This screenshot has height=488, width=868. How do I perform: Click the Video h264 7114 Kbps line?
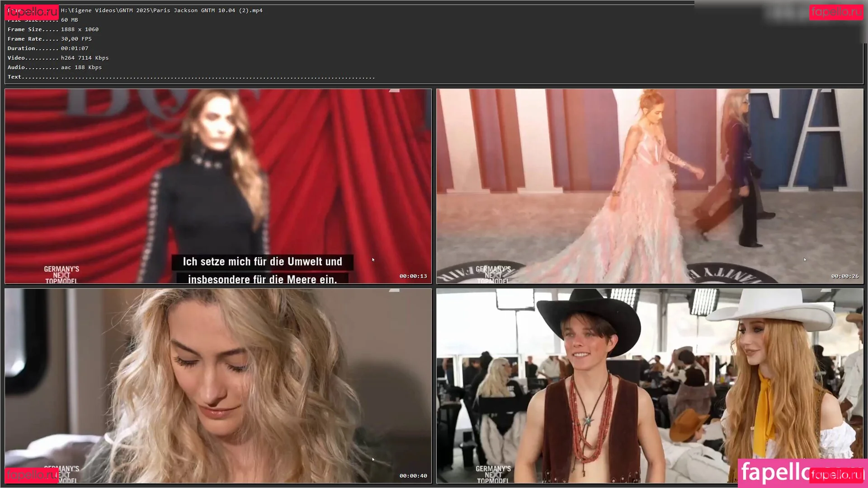point(58,58)
